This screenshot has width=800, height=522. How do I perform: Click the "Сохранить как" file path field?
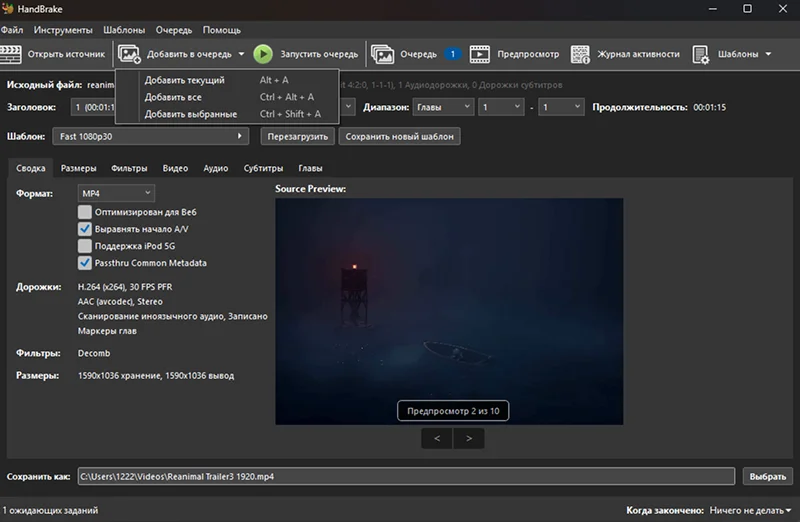point(406,476)
